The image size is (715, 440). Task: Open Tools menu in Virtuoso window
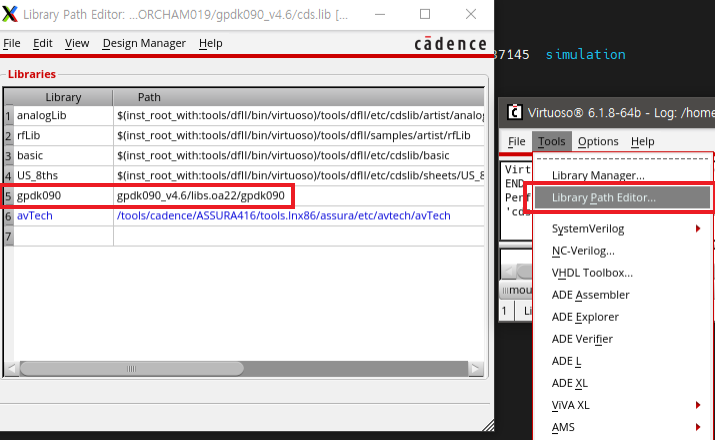[x=551, y=141]
